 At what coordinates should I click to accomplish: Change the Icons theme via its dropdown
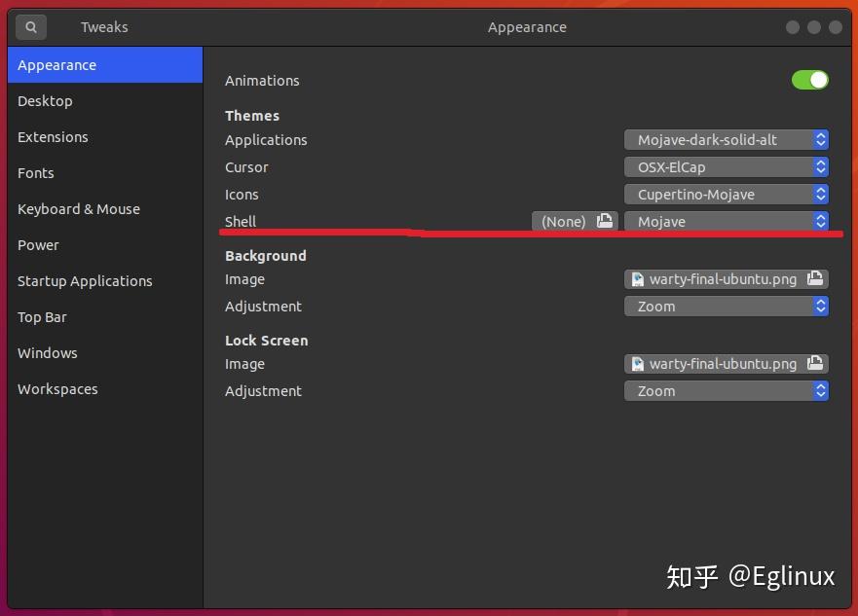click(726, 194)
